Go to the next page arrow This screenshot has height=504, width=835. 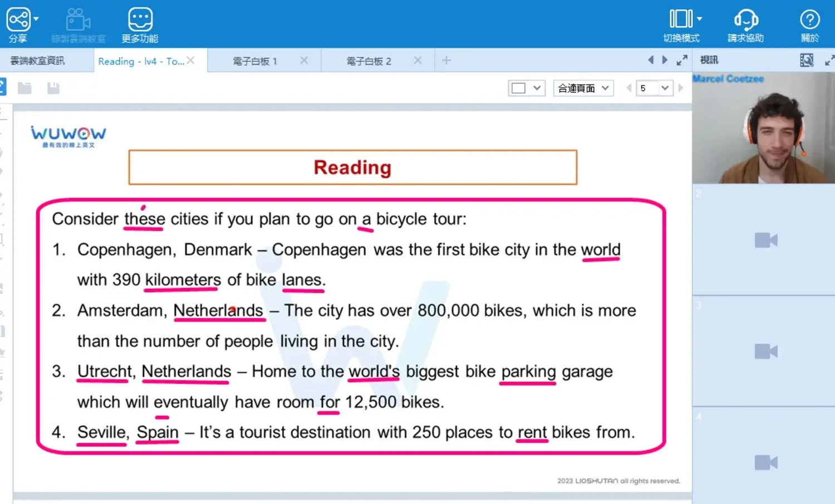click(680, 88)
